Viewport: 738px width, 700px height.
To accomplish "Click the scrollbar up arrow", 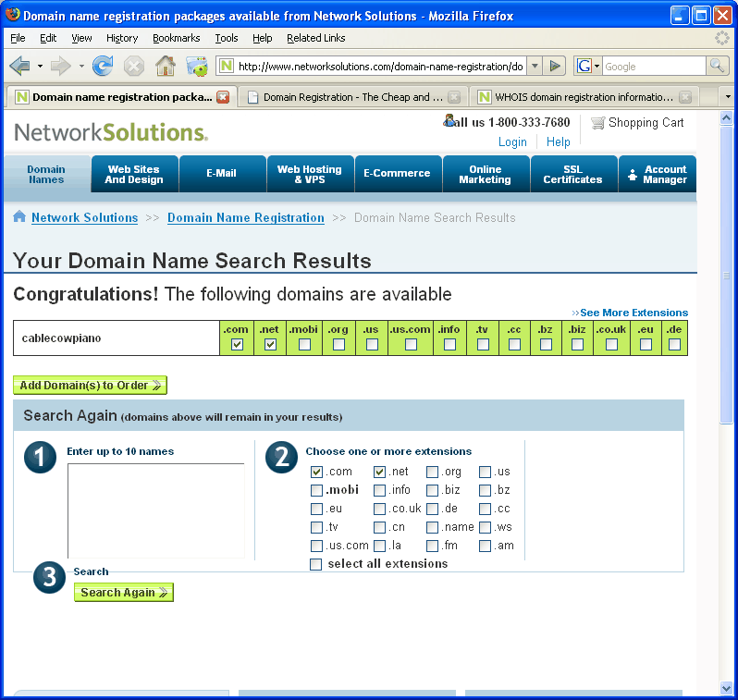I will (x=726, y=117).
